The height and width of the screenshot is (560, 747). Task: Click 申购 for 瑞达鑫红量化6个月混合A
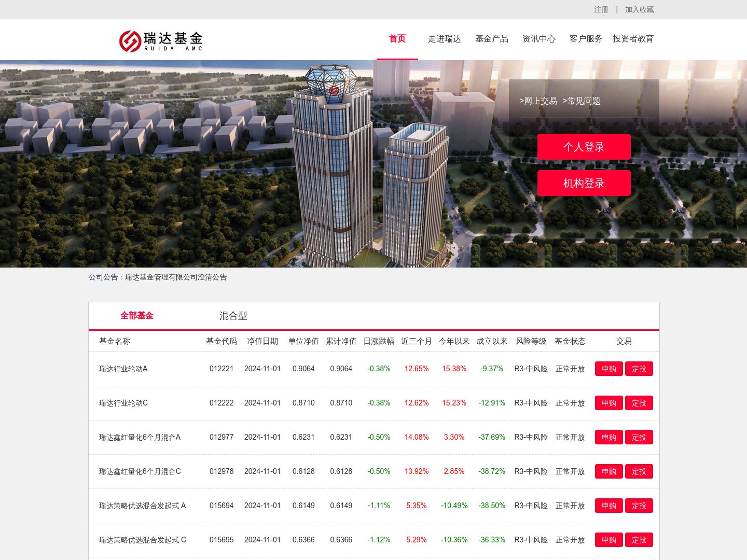[609, 437]
